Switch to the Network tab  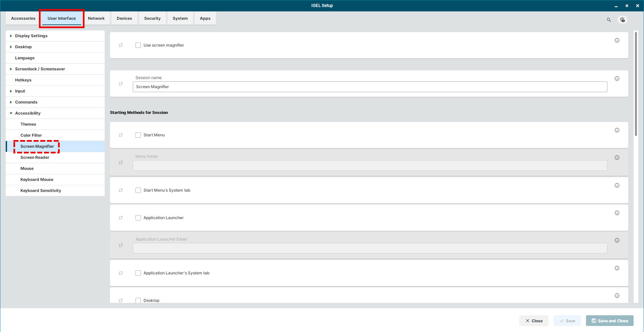point(96,18)
